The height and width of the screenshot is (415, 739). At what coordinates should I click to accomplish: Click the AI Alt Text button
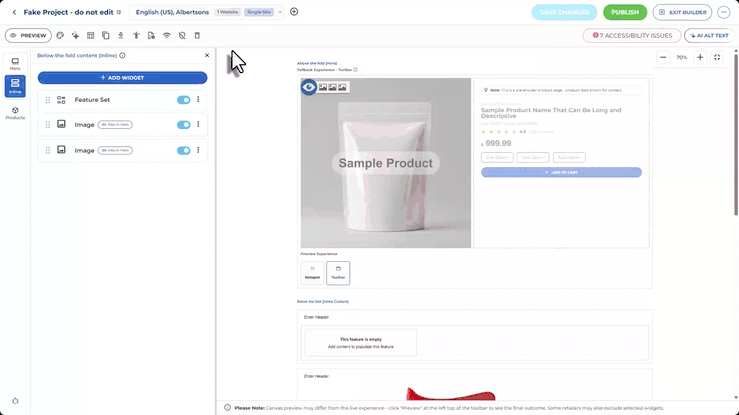(x=709, y=35)
